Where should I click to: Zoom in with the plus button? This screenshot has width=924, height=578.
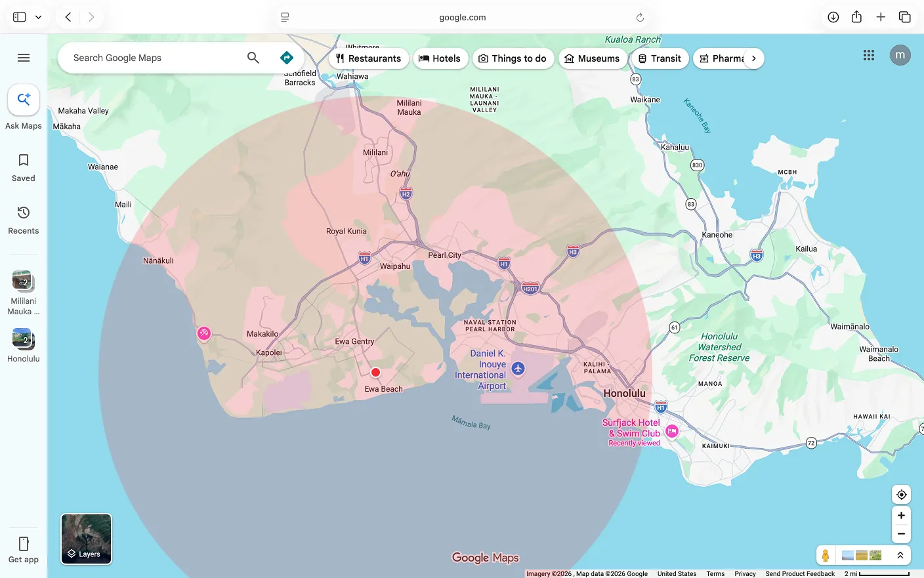coord(902,516)
